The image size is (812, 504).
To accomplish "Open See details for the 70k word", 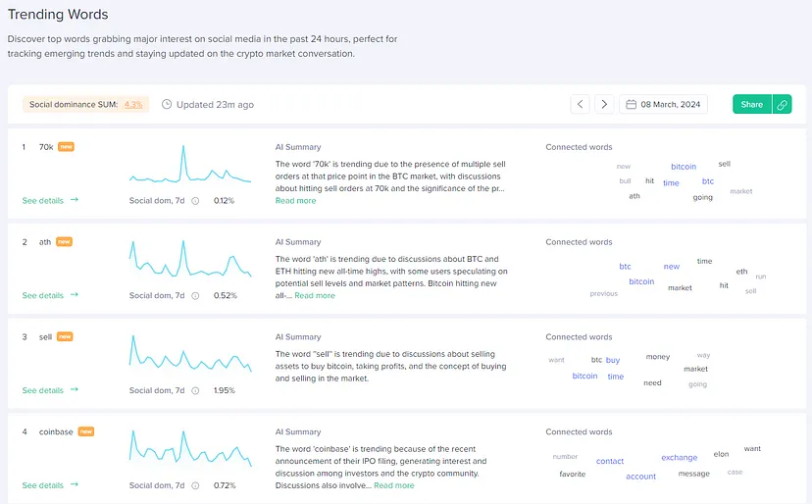I will [50, 201].
